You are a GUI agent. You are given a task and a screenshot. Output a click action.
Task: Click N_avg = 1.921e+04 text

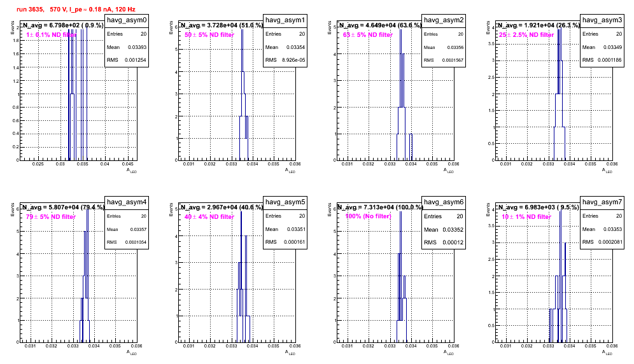pyautogui.click(x=538, y=25)
